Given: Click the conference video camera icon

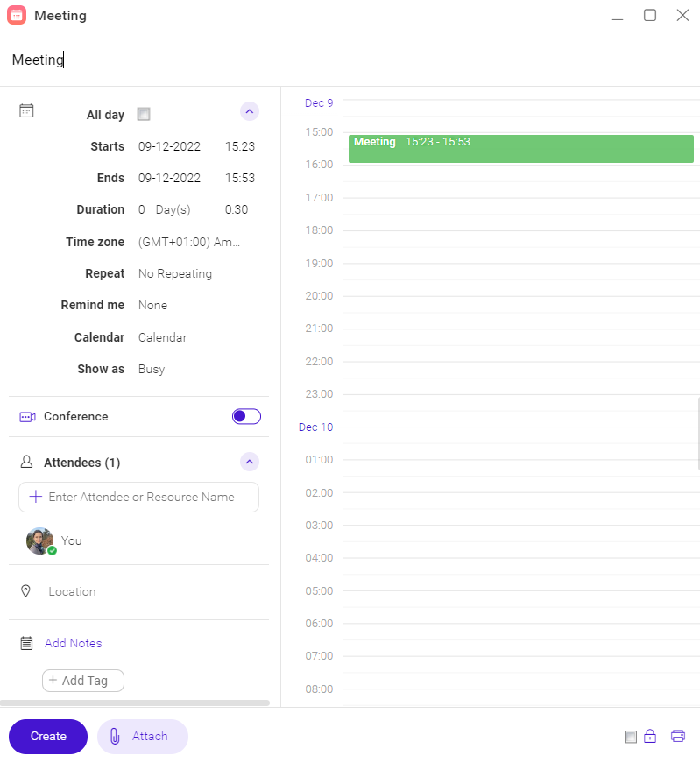Looking at the screenshot, I should [27, 417].
